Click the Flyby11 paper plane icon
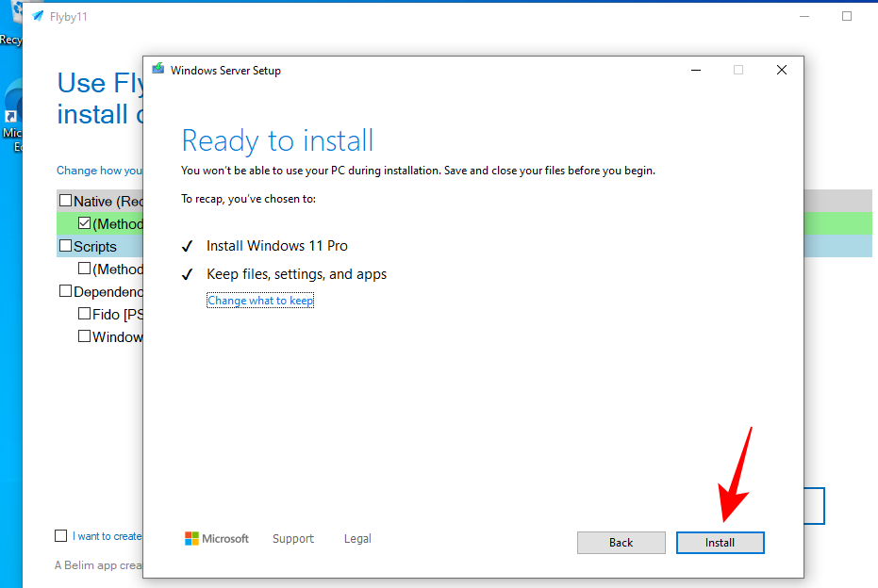Viewport: 878px width, 588px height. 38,16
